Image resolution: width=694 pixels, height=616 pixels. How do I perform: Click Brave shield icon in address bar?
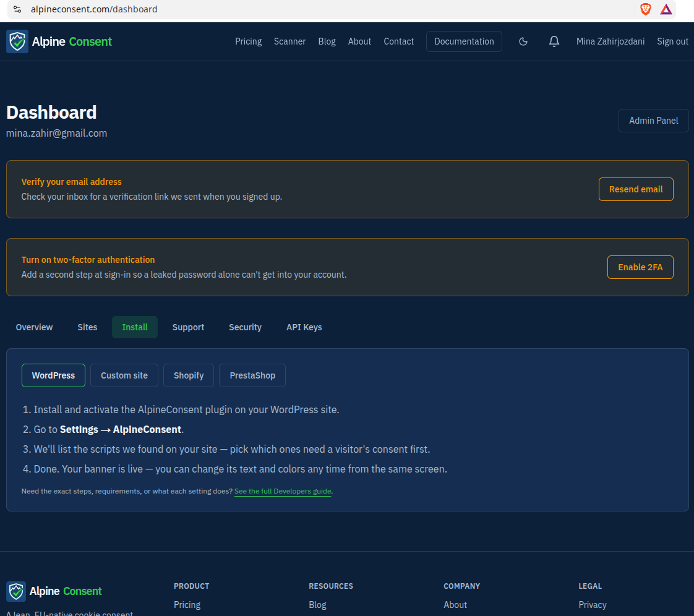[645, 9]
